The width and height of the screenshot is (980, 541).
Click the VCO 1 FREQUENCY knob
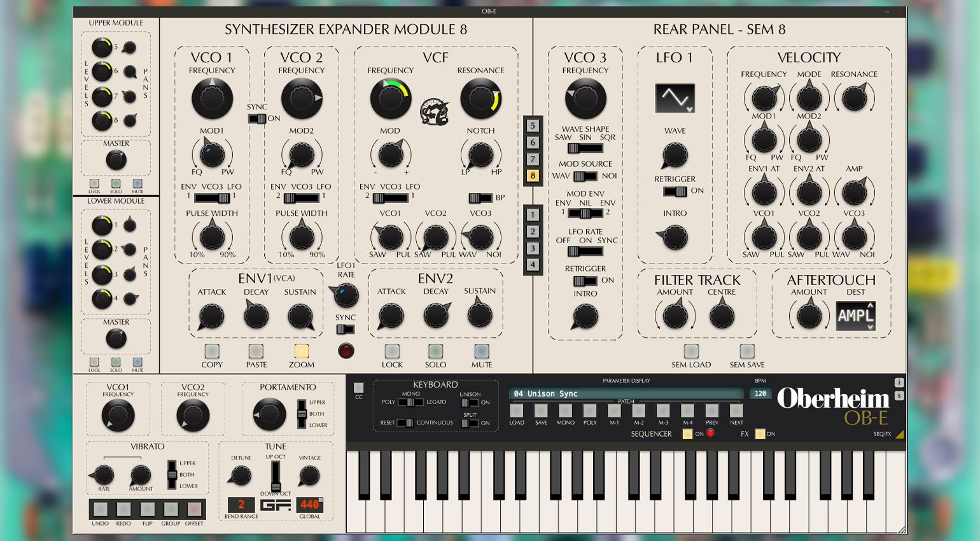click(212, 99)
